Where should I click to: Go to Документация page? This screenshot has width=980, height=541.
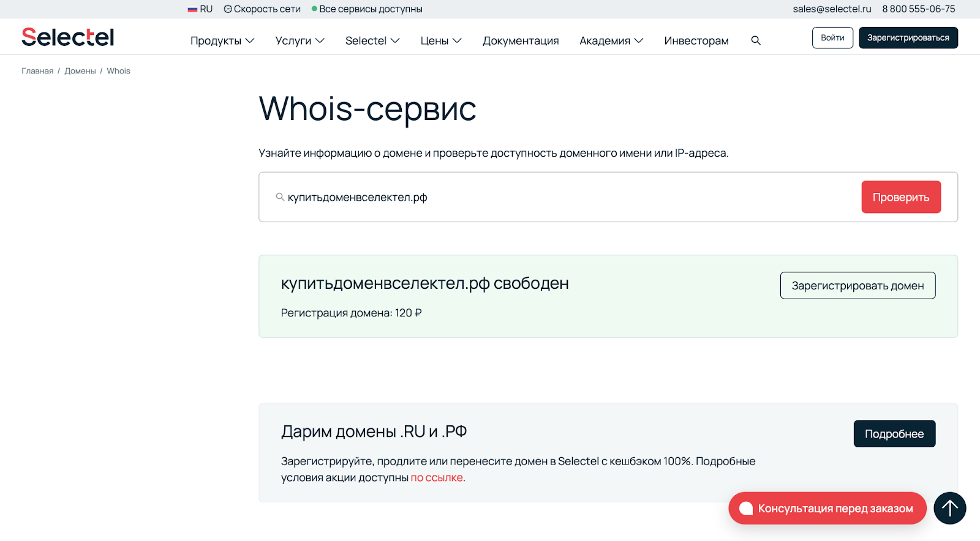pyautogui.click(x=521, y=40)
